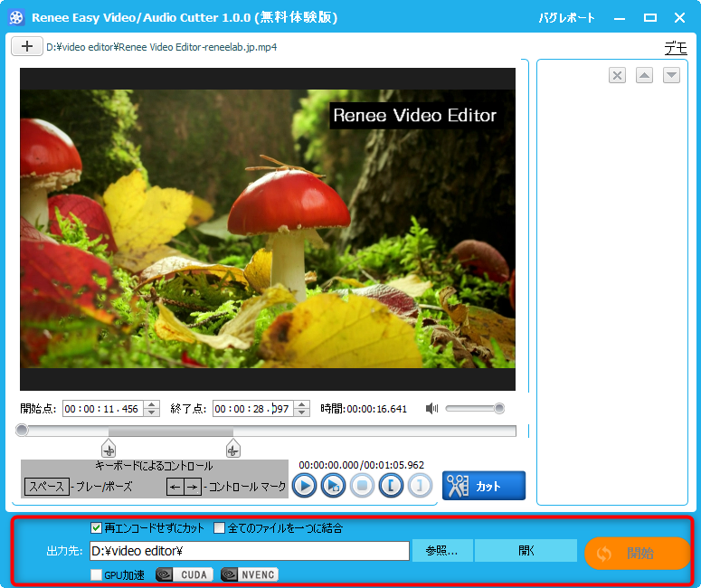Enable 全てのファイルを一つに結合 checkbox

point(219,528)
